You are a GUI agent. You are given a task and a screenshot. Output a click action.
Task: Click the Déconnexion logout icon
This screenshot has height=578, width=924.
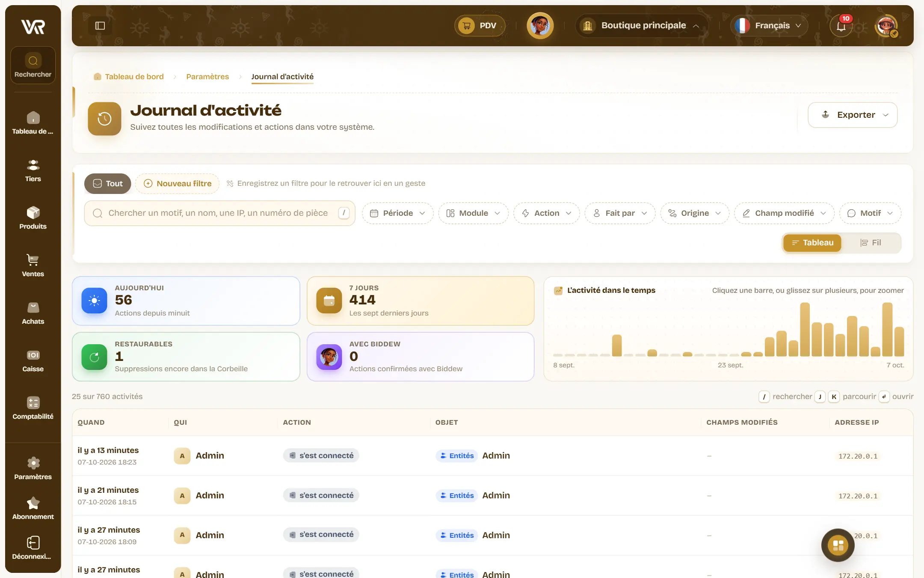point(33,543)
